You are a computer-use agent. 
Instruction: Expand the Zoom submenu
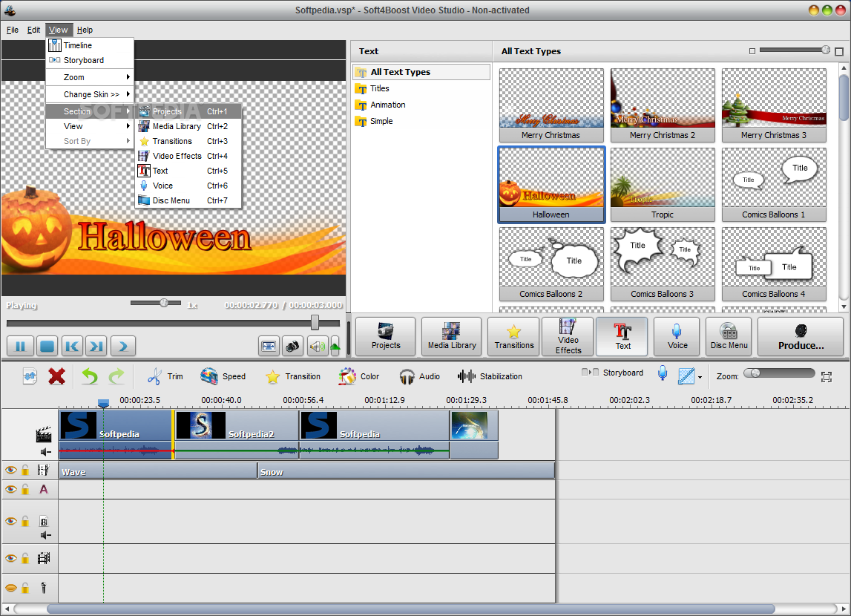coord(90,77)
